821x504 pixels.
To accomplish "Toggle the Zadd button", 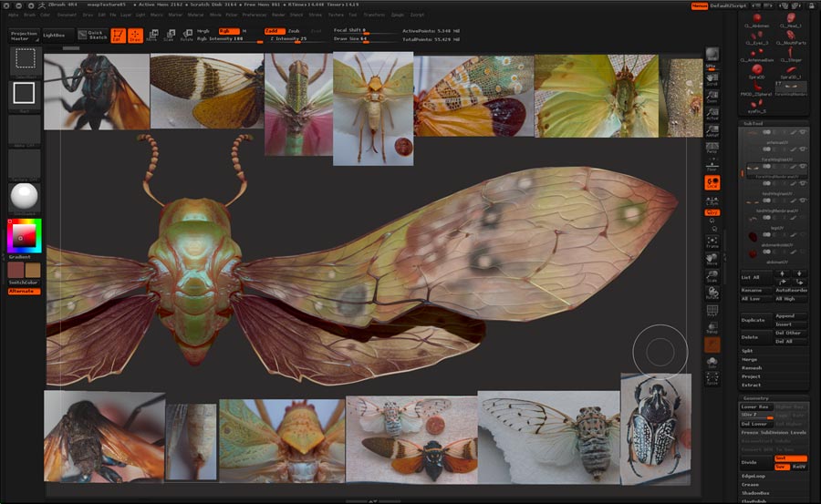I will [x=275, y=31].
